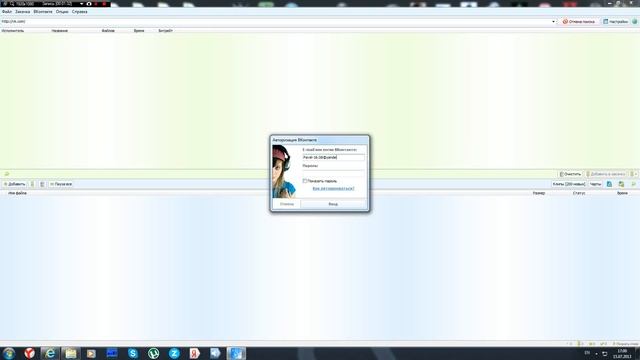640x360 pixels.
Task: Click the blue document icon after Чарты
Action: click(x=609, y=184)
